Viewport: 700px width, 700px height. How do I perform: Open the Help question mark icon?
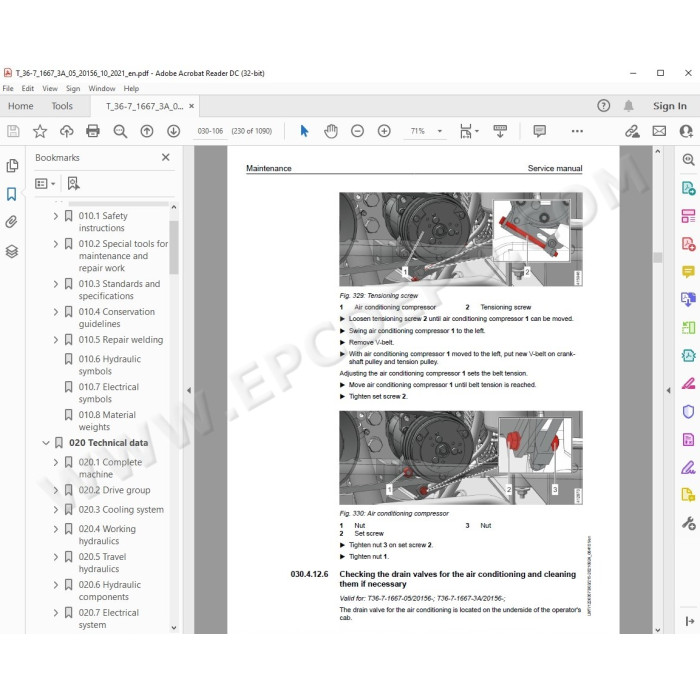click(604, 106)
